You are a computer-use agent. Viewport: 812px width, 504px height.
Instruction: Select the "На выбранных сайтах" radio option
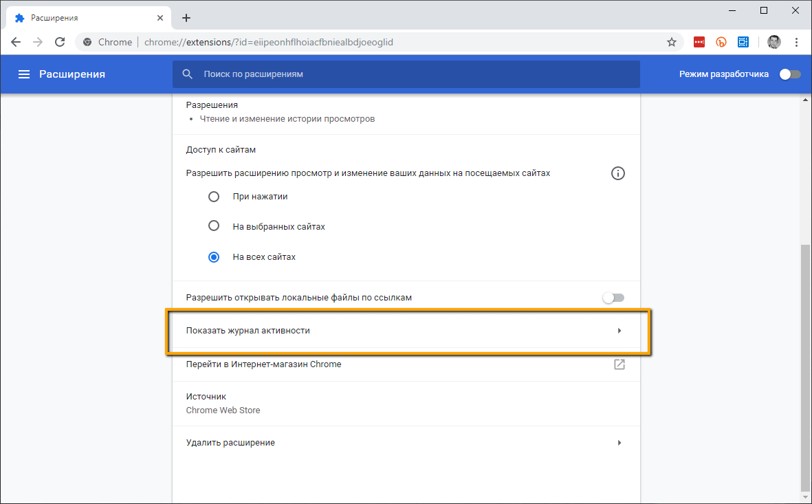[214, 226]
